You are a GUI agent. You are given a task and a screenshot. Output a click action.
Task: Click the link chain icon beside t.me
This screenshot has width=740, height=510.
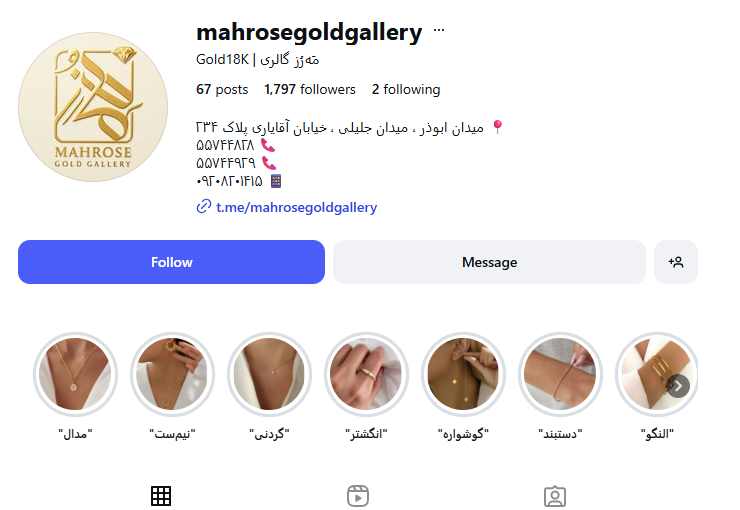203,207
